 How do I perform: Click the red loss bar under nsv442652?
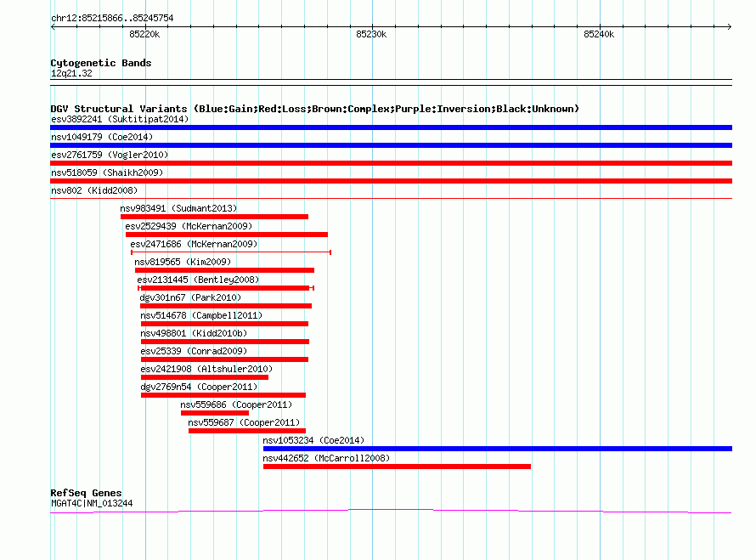(x=397, y=467)
